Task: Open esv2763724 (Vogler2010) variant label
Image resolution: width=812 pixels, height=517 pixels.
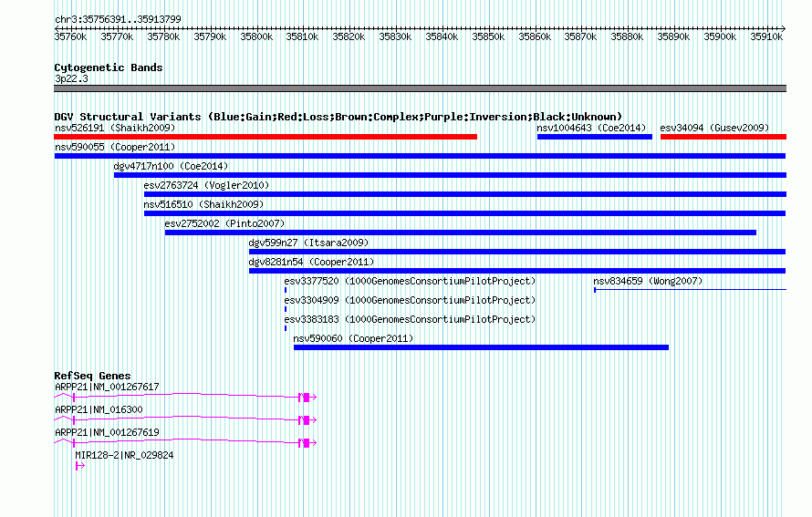Action: 206,185
